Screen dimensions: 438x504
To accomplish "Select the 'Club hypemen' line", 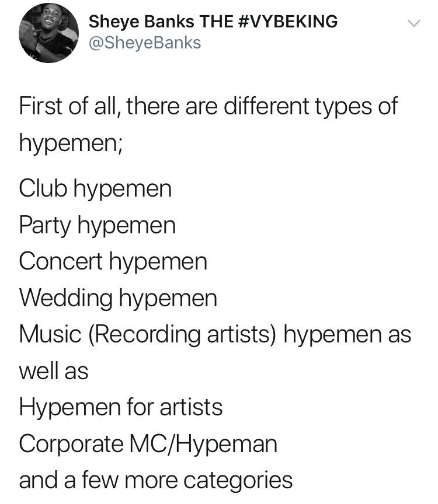I will tap(95, 188).
